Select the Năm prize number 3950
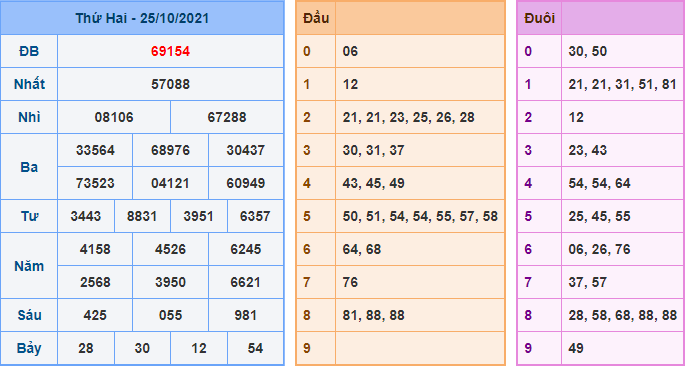Image resolution: width=686 pixels, height=366 pixels. (x=171, y=282)
